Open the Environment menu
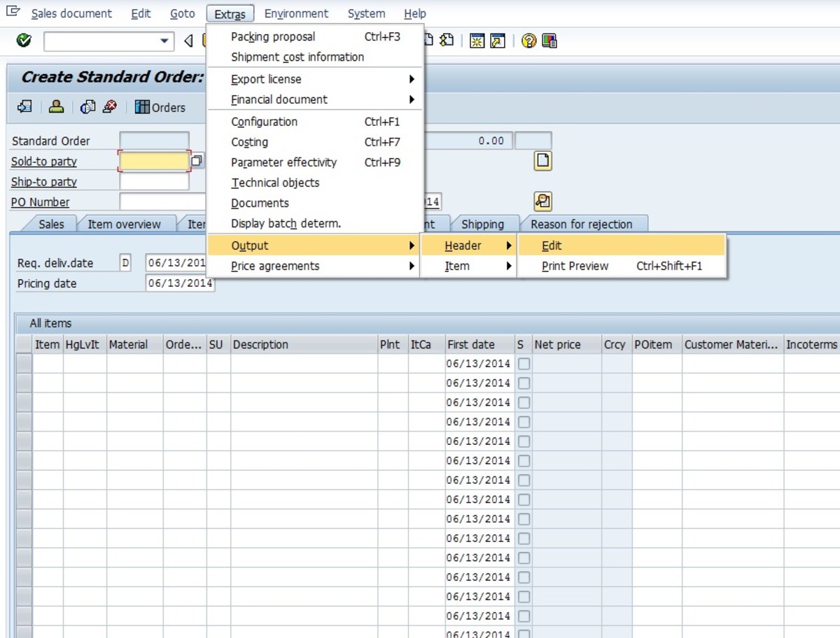 coord(296,13)
